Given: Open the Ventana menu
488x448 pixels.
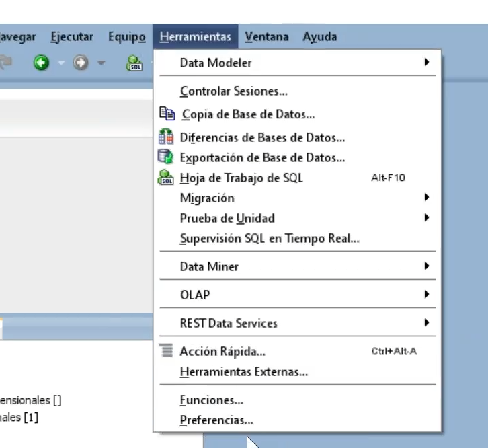Looking at the screenshot, I should coord(266,37).
